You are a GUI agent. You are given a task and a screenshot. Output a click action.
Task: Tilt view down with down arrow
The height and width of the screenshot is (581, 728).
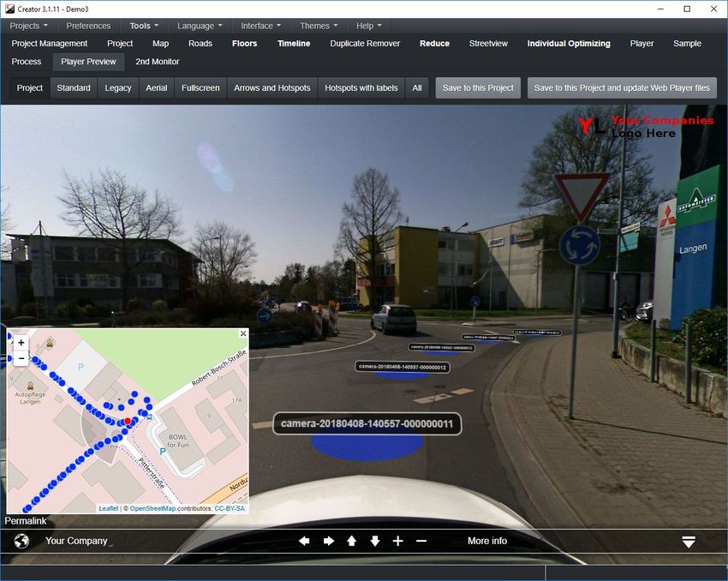coord(374,541)
